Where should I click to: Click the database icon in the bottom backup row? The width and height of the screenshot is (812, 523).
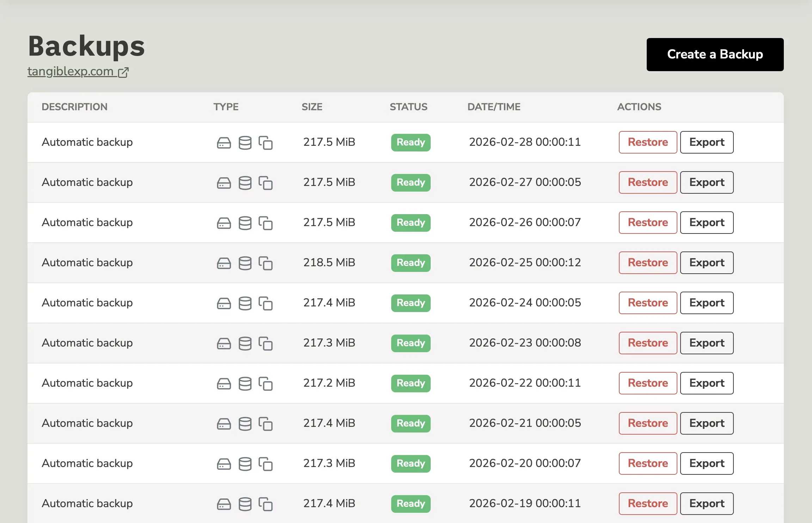(x=245, y=504)
